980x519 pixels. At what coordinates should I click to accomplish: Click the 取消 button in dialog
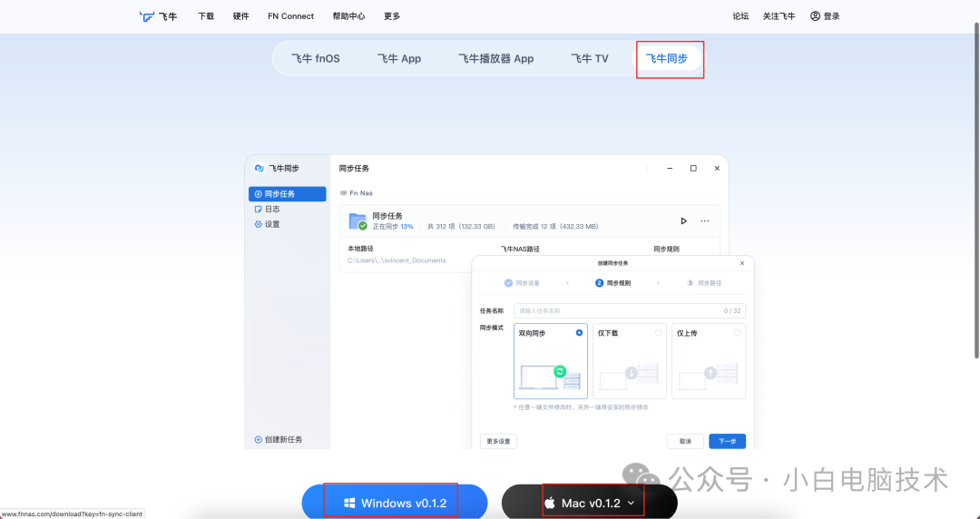coord(686,441)
